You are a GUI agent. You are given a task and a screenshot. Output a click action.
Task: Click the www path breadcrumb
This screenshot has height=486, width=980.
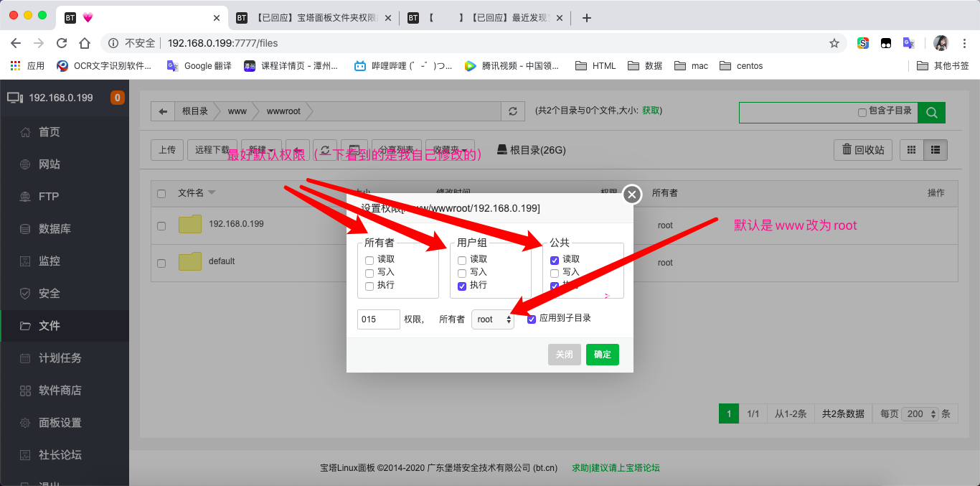point(237,111)
